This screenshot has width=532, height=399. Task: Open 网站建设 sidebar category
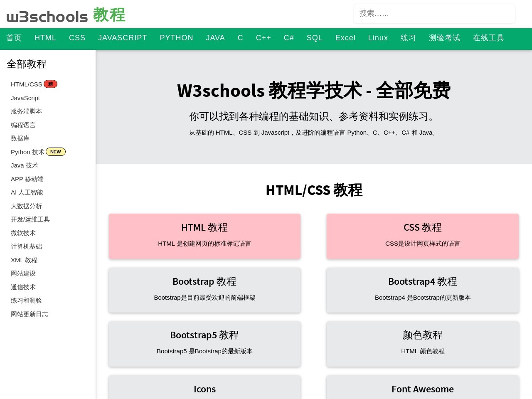pos(23,273)
